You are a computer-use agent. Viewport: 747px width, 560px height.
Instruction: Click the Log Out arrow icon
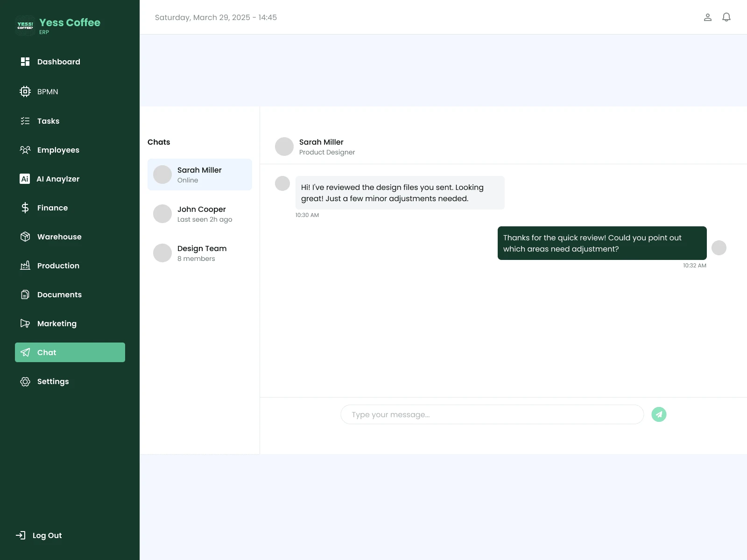(x=21, y=535)
